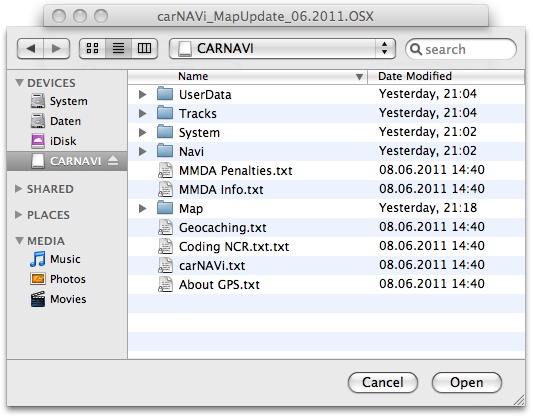
Task: Expand the Map folder triangle
Action: point(143,208)
